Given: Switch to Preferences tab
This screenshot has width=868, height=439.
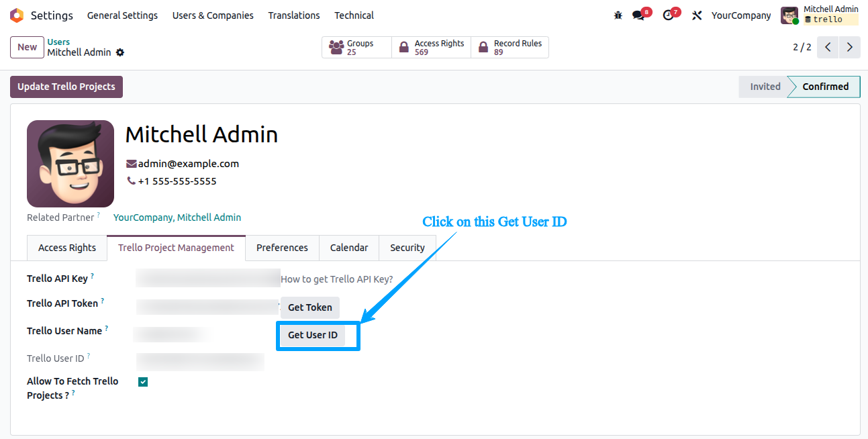Looking at the screenshot, I should tap(282, 248).
